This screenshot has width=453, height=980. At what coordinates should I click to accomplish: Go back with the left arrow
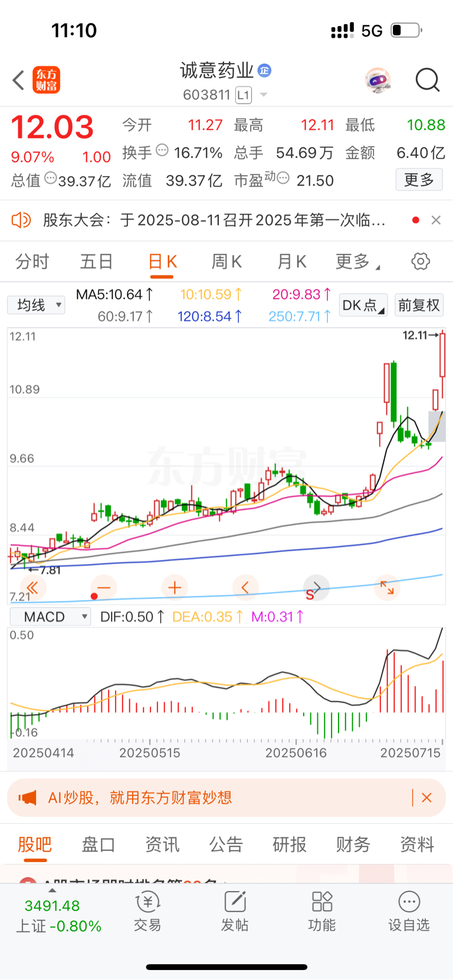[18, 80]
